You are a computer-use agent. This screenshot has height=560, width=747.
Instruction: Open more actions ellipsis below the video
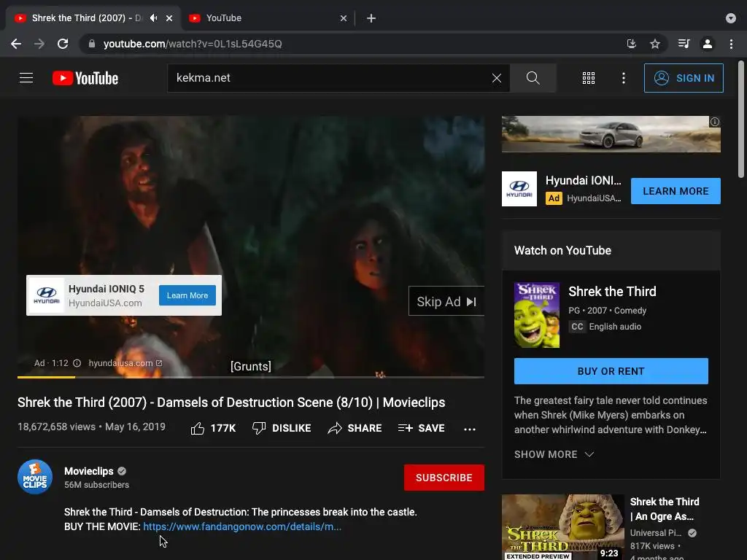pos(469,429)
